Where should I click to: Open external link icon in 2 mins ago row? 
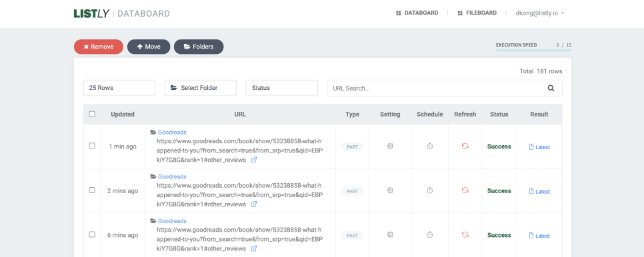tap(254, 204)
